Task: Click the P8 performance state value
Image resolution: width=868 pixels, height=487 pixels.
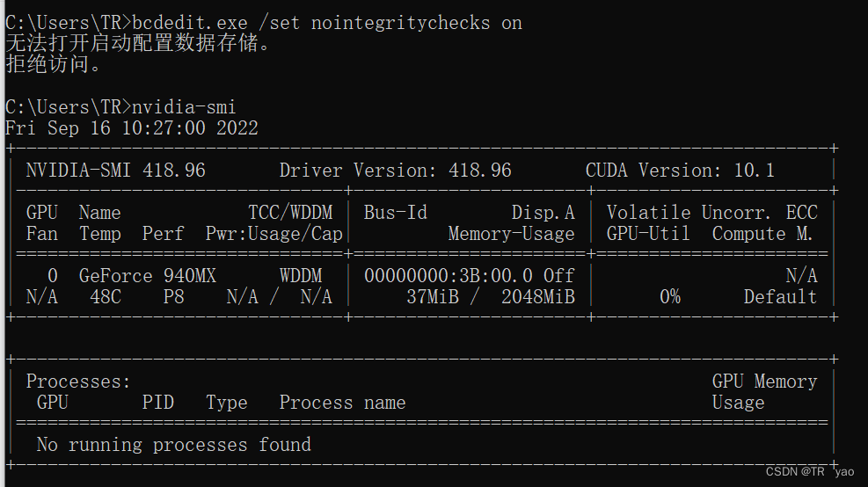Action: (x=174, y=297)
